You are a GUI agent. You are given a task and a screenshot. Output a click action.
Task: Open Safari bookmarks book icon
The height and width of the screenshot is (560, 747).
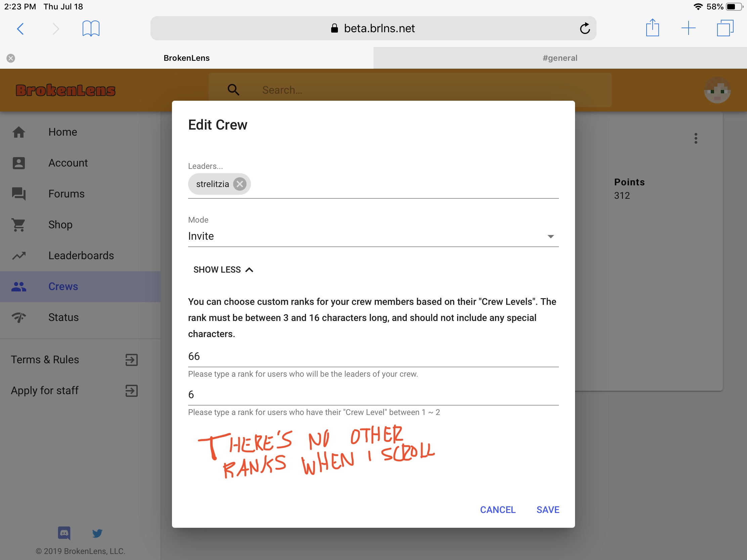click(x=91, y=28)
